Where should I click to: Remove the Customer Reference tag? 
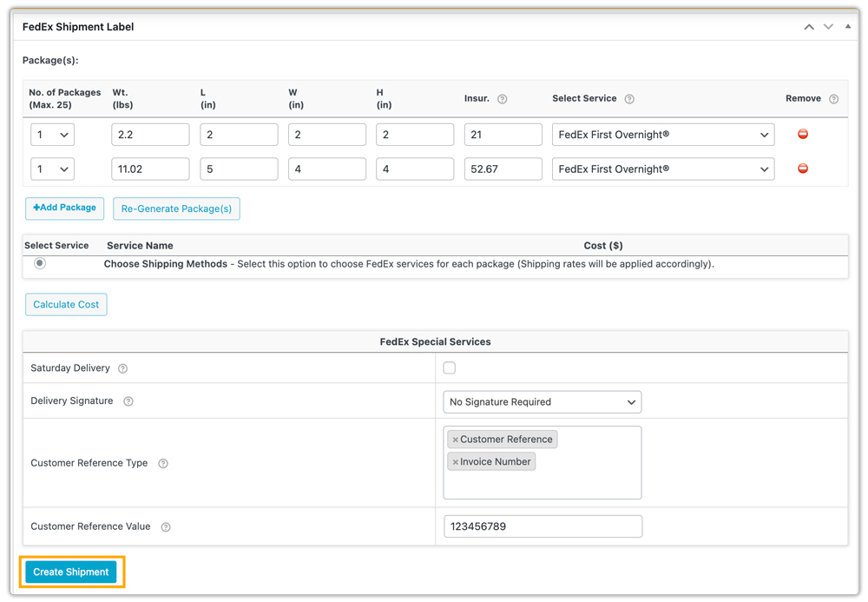(x=455, y=440)
